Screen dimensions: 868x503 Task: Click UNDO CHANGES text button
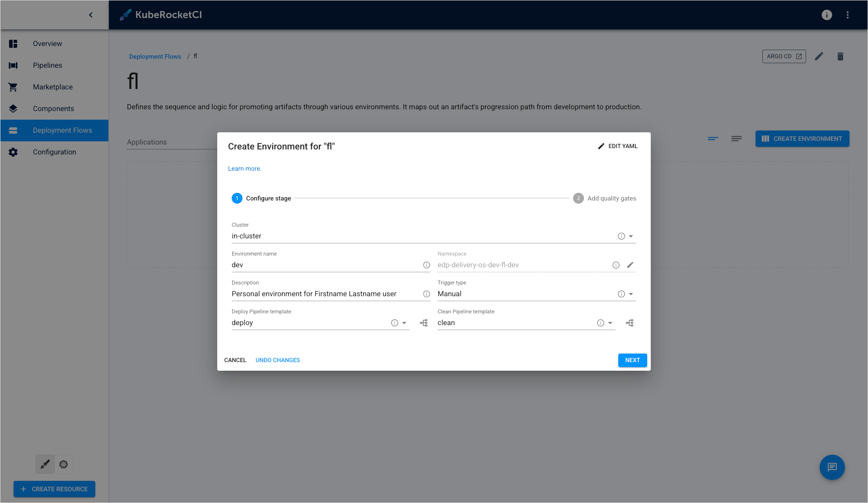coord(277,360)
